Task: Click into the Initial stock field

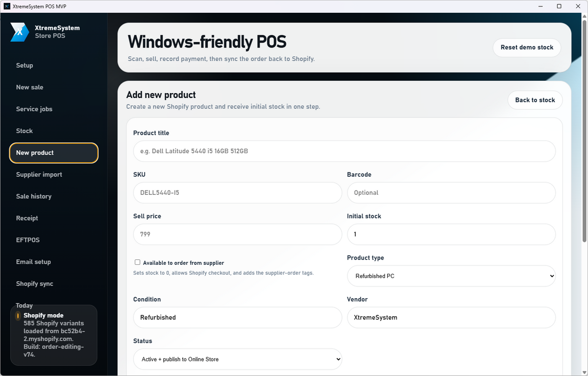Action: (x=451, y=235)
